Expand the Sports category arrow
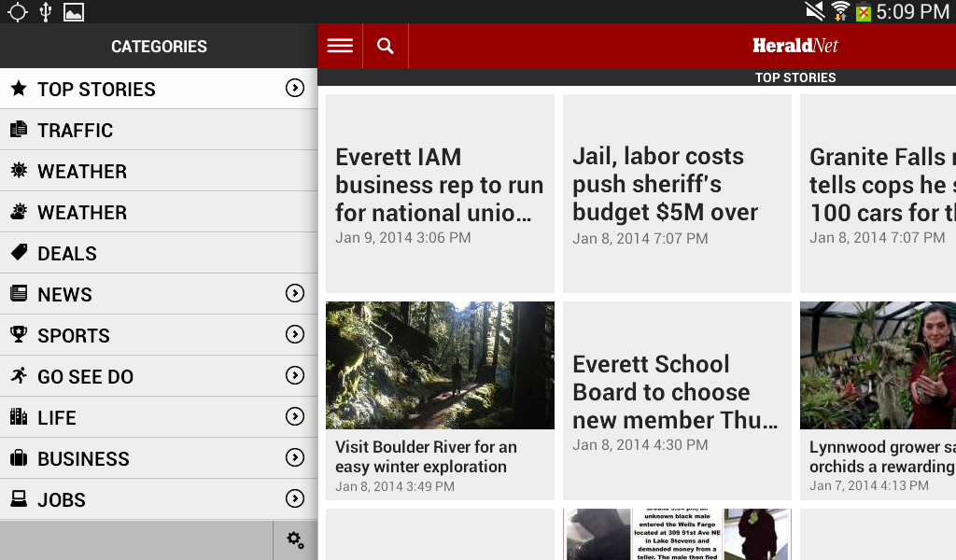The height and width of the screenshot is (560, 956). [x=295, y=334]
